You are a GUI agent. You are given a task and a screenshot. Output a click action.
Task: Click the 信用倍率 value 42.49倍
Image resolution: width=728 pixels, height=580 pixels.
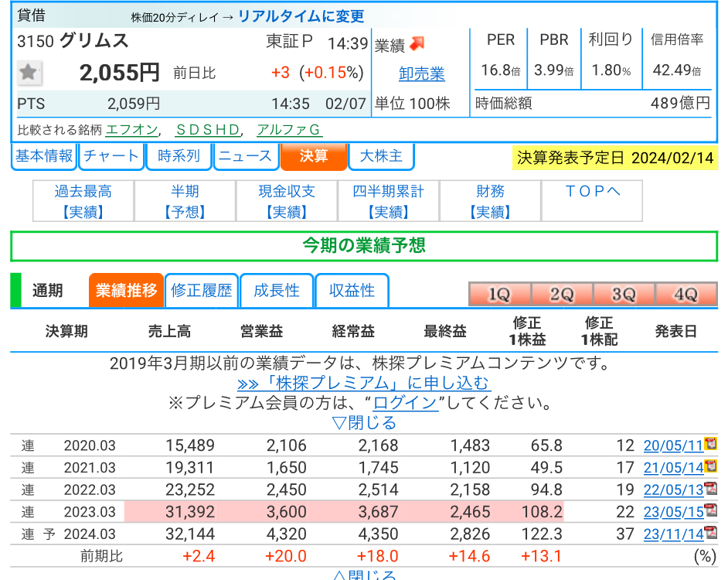pos(677,70)
